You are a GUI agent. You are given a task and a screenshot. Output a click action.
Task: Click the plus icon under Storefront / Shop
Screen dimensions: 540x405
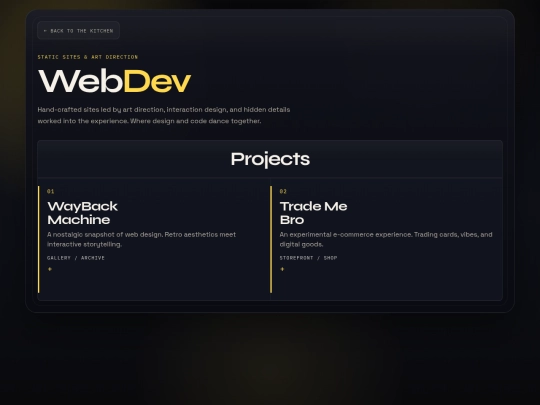coord(282,269)
